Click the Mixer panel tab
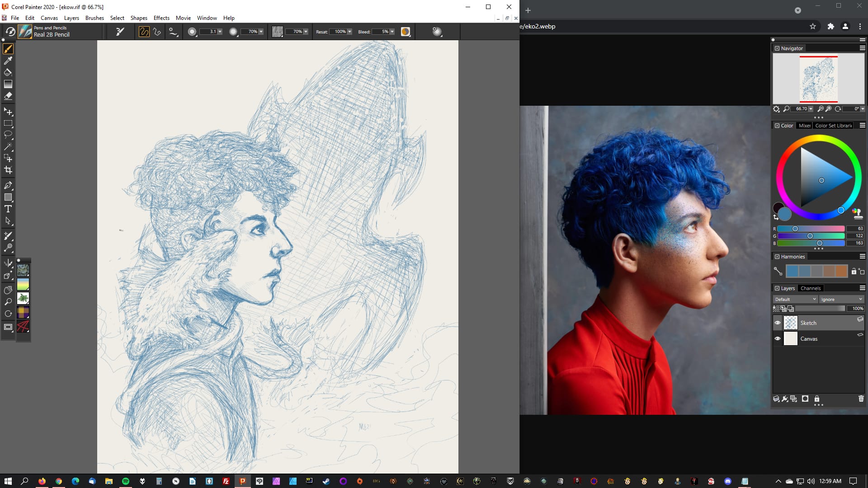The image size is (868, 488). tap(804, 126)
